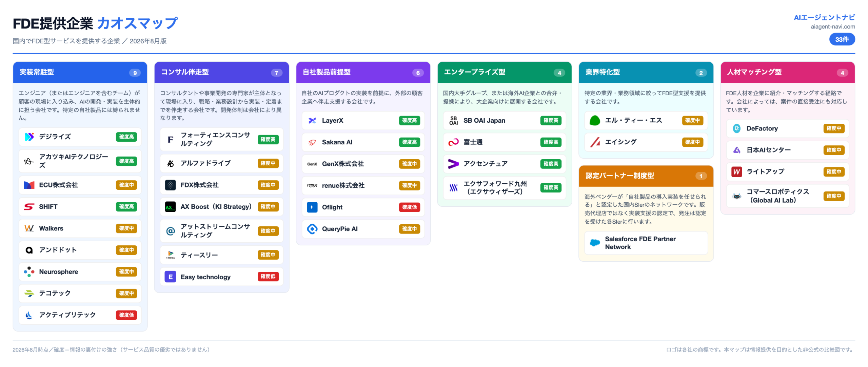The height and width of the screenshot is (367, 868).
Task: Click the テコテック logo icon
Action: [x=29, y=293]
